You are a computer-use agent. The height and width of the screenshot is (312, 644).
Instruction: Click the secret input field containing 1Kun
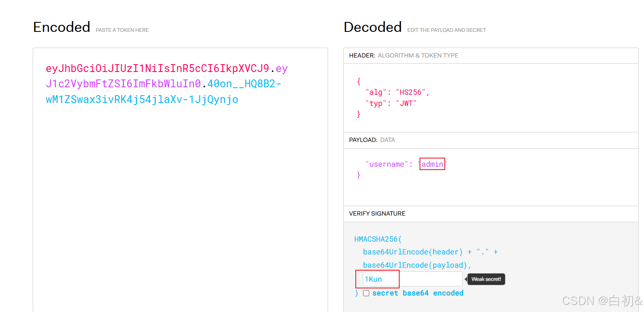point(412,279)
